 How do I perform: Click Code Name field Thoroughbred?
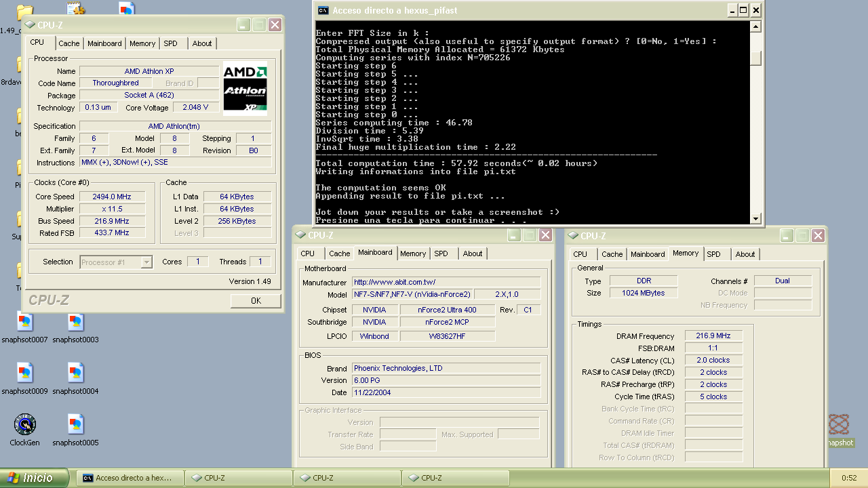(116, 83)
